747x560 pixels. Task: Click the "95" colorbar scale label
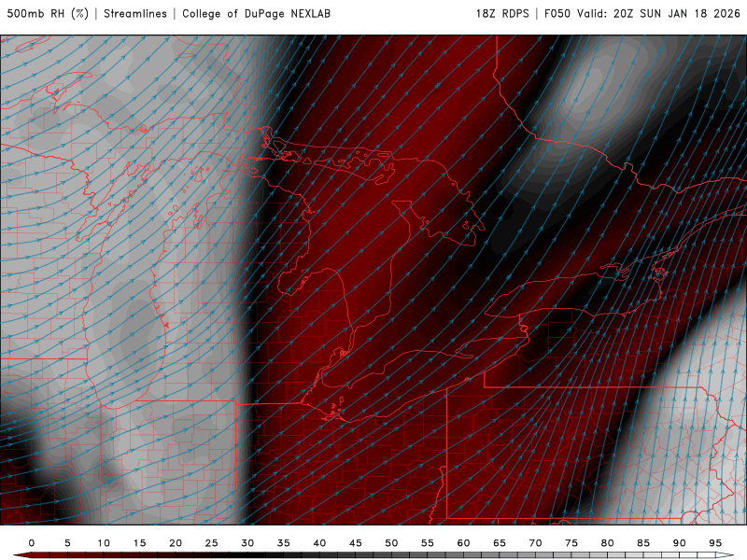715,543
